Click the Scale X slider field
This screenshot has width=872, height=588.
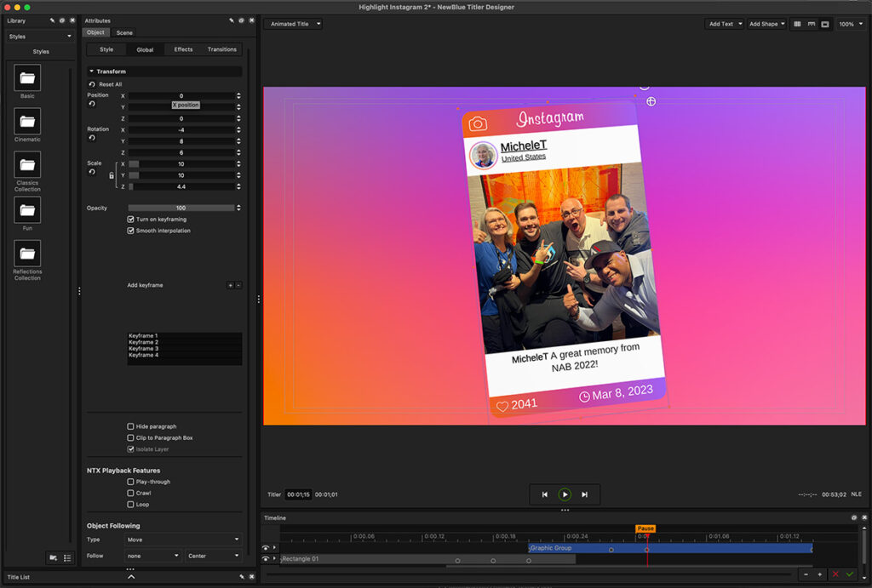(181, 164)
